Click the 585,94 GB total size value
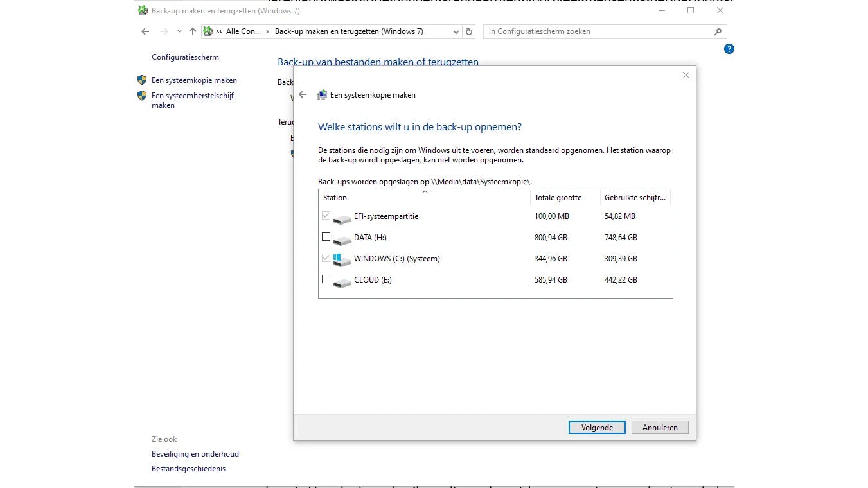Screen dimensions: 868x488 (x=551, y=280)
